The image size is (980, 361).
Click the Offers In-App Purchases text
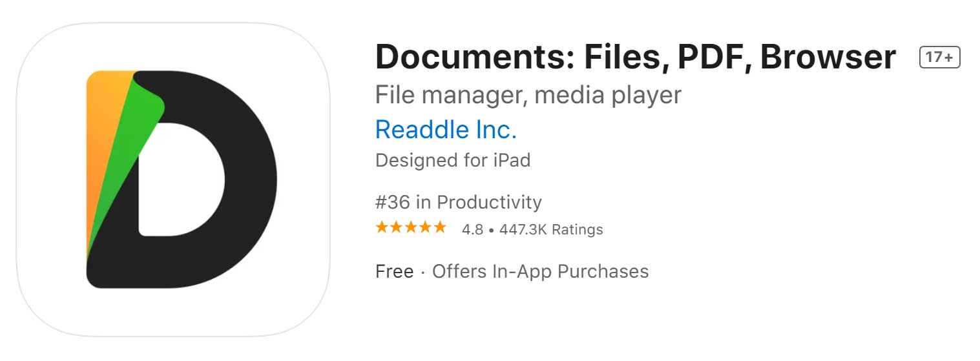pos(540,271)
